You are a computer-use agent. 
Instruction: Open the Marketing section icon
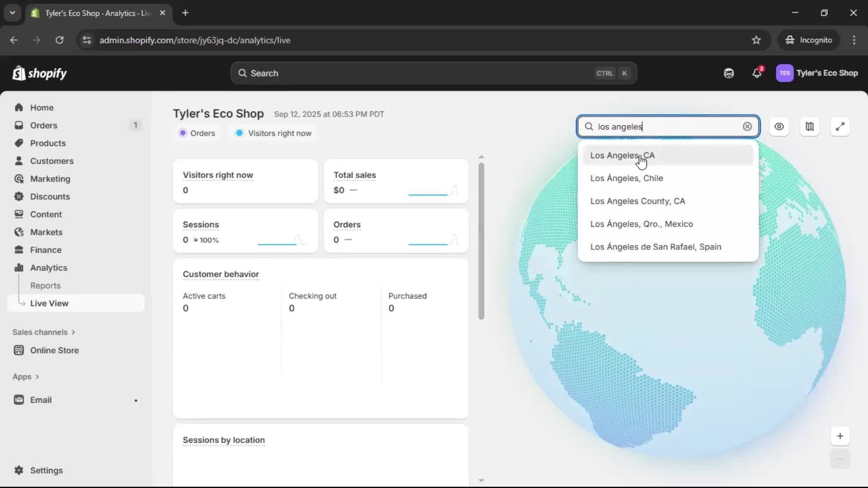click(x=19, y=178)
